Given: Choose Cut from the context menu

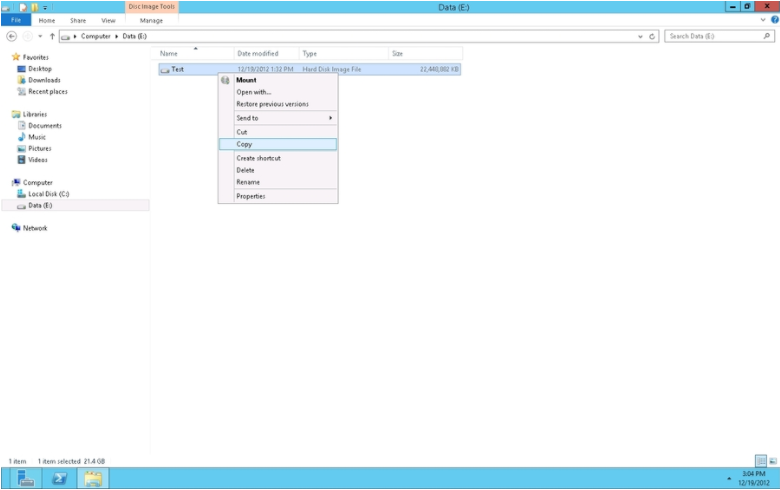Looking at the screenshot, I should [x=242, y=132].
